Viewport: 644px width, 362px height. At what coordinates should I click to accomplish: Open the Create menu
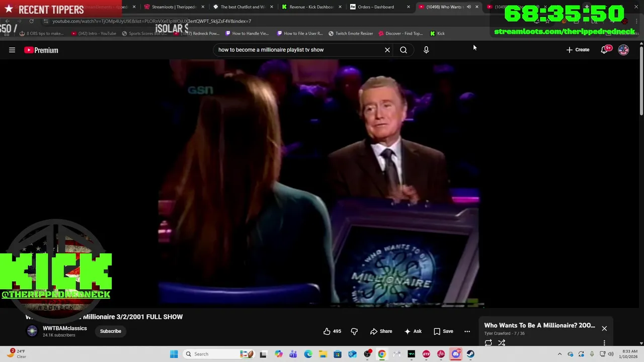(x=578, y=50)
